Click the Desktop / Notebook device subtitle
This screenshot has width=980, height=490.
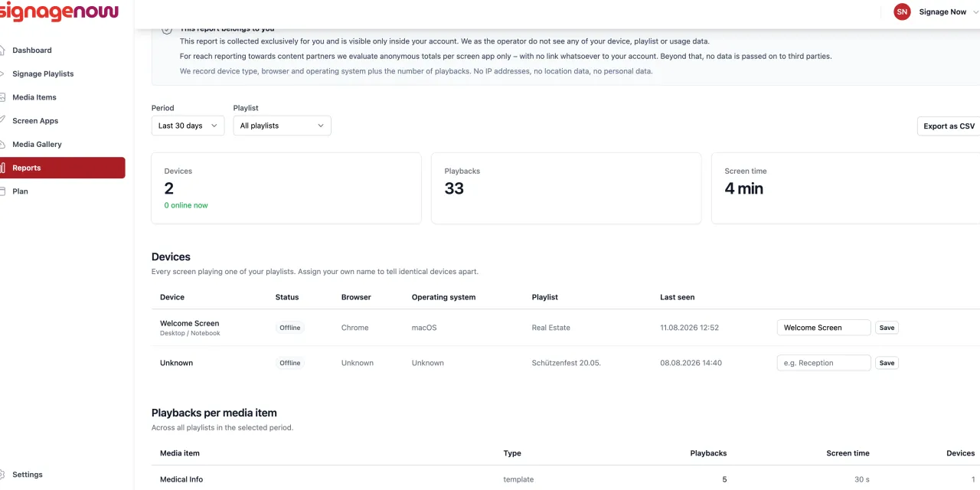(x=190, y=334)
